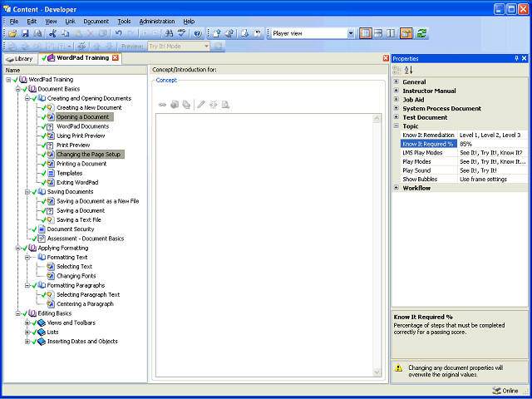This screenshot has width=532, height=399.
Task: Click the Concept editor scroll up arrow
Action: coord(377,118)
